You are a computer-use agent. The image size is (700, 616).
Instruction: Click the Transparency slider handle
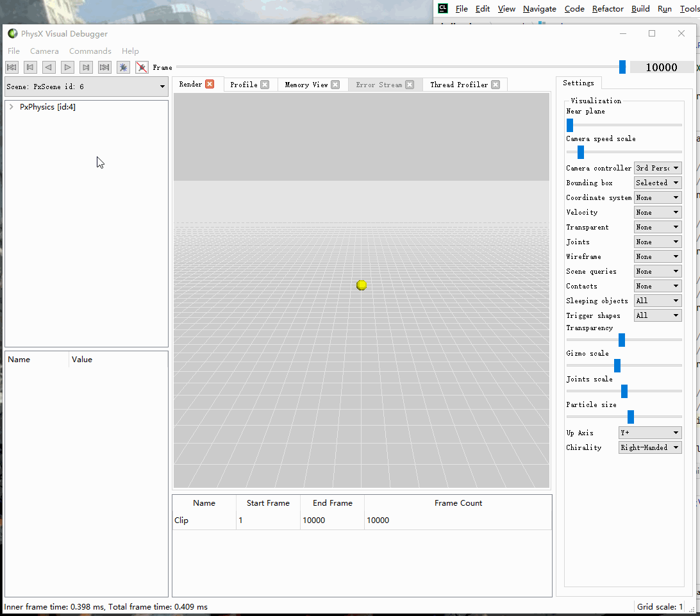622,340
